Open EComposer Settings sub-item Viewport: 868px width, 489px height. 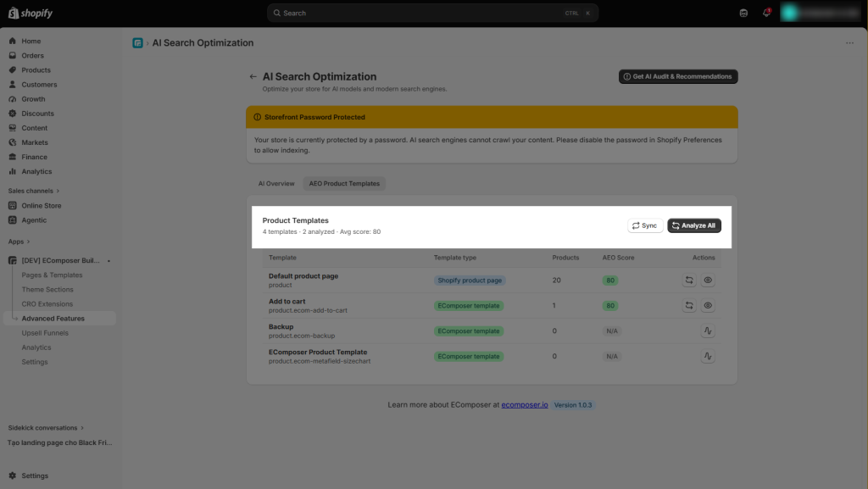click(x=34, y=362)
